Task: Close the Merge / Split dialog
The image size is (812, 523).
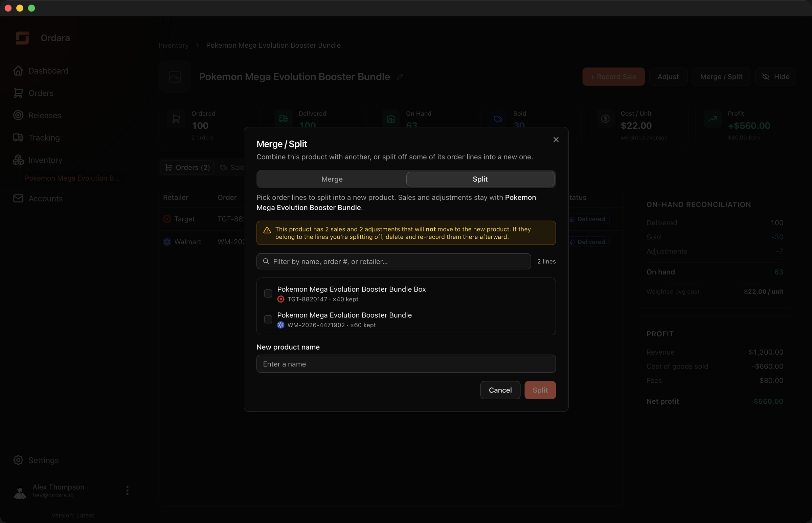Action: [556, 140]
